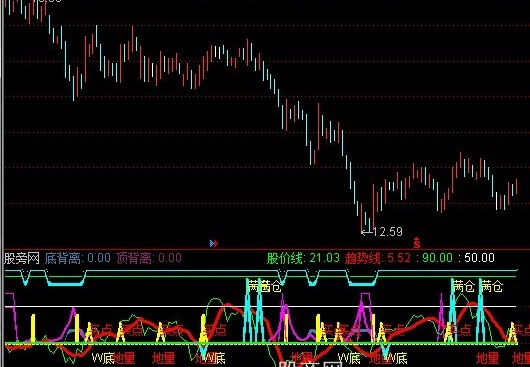Select the 顶背离: 0.00 indicator value
This screenshot has width=530, height=367.
coord(149,258)
